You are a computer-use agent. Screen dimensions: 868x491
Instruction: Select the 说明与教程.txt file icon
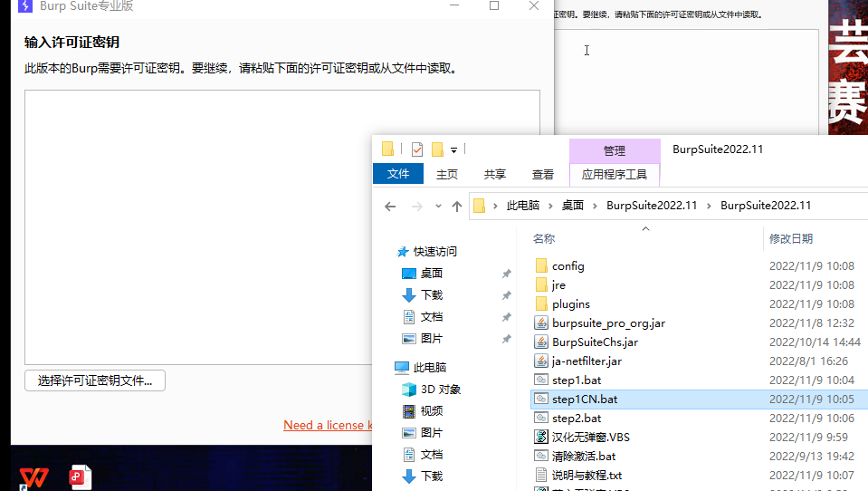(x=541, y=475)
